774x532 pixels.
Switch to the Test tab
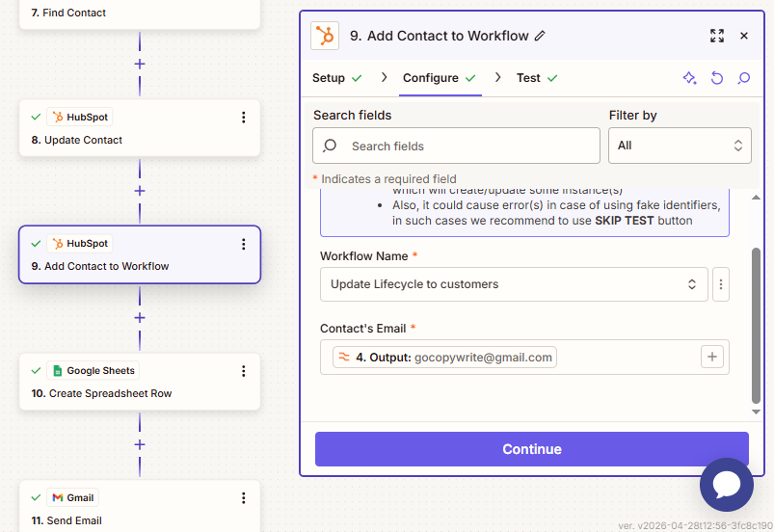coord(537,78)
